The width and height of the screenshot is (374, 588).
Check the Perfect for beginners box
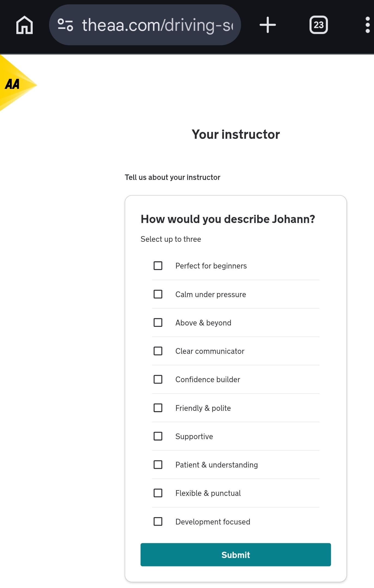[158, 266]
